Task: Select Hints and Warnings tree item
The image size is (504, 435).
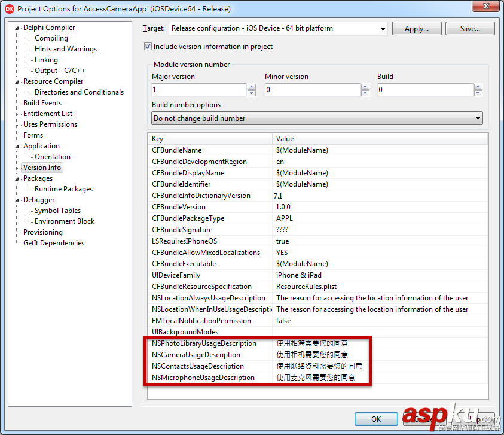Action: coord(66,49)
